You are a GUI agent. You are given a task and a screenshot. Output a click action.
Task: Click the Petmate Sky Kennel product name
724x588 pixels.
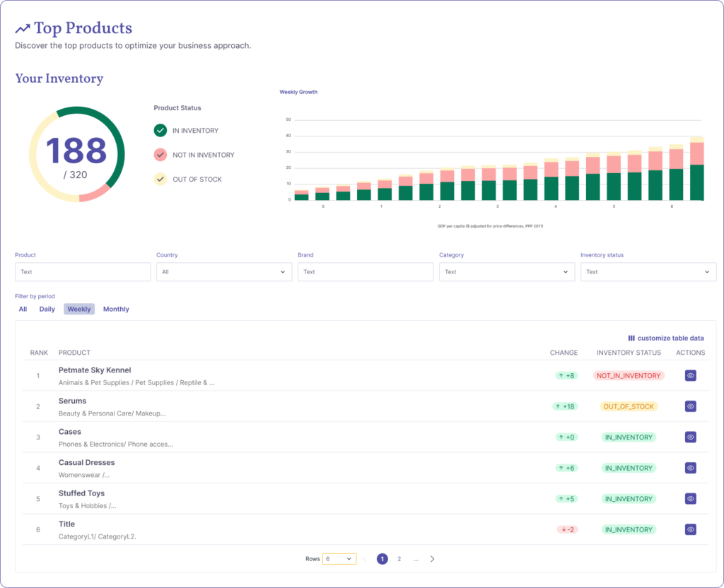click(x=95, y=370)
